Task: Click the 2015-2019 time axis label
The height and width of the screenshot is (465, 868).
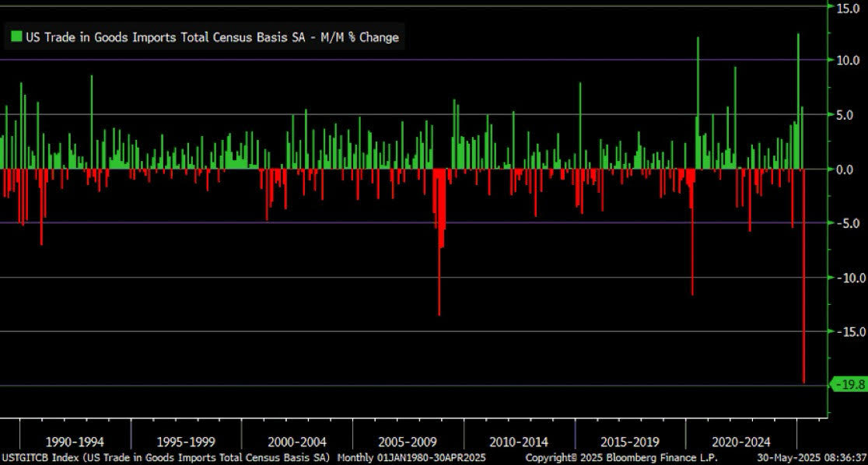Action: click(x=629, y=442)
